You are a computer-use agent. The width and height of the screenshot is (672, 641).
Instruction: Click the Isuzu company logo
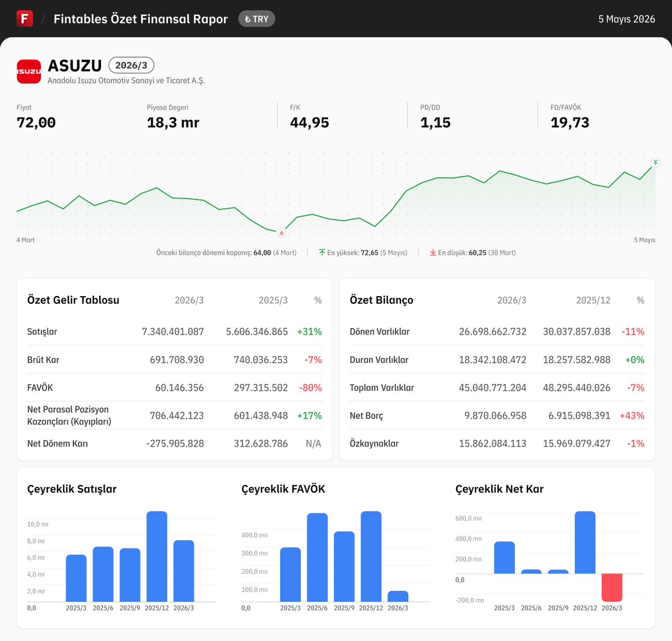(29, 72)
